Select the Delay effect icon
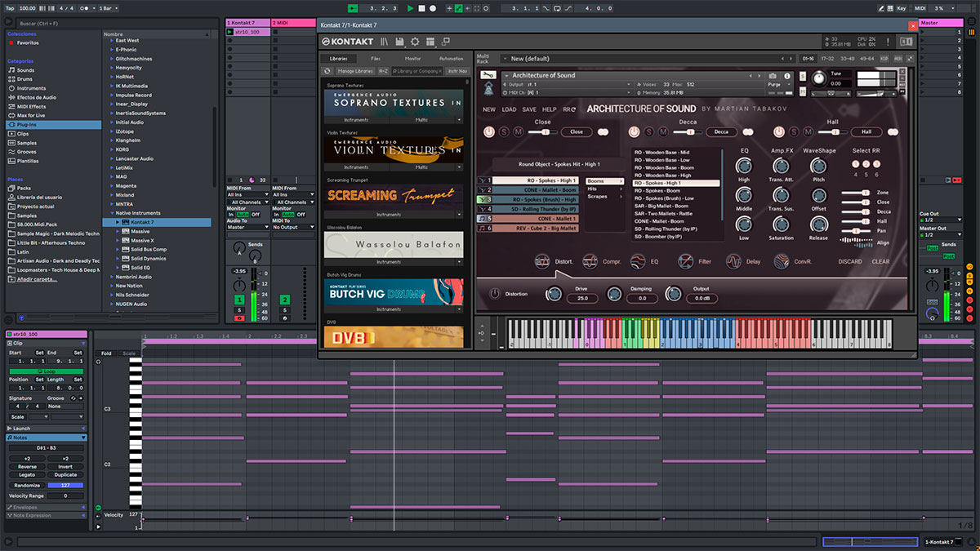The height and width of the screenshot is (551, 980). [733, 261]
